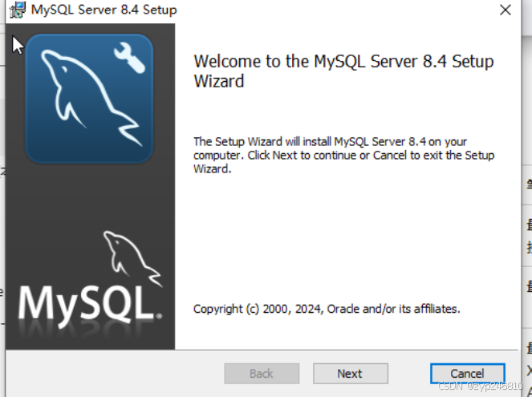532x397 pixels.
Task: Click the 'MySQL Server 8.4 Setup' title bar text
Action: point(104,10)
